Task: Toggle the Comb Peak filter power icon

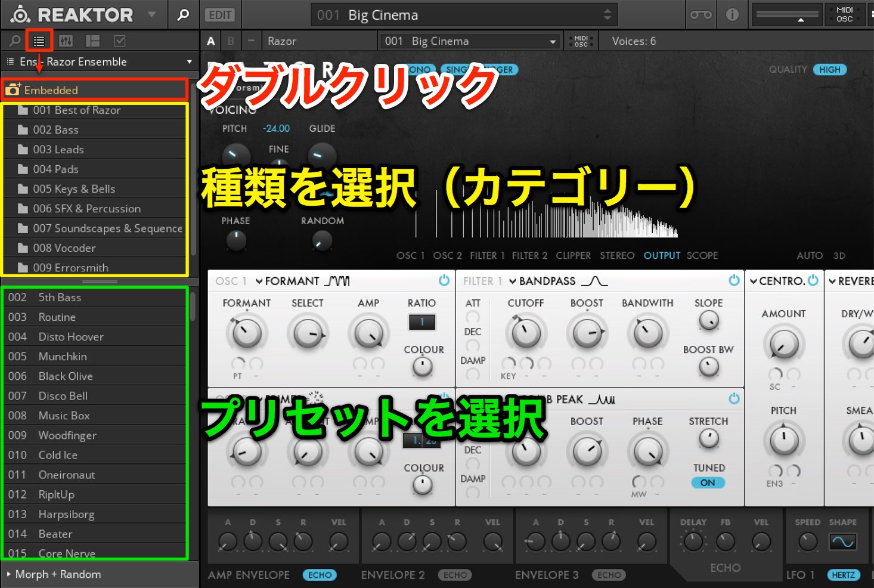Action: coord(734,398)
